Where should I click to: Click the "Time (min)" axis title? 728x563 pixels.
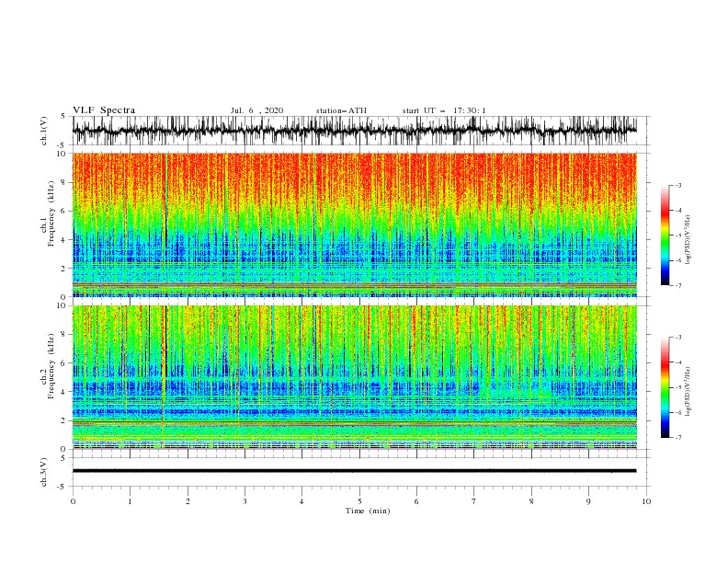pos(368,511)
